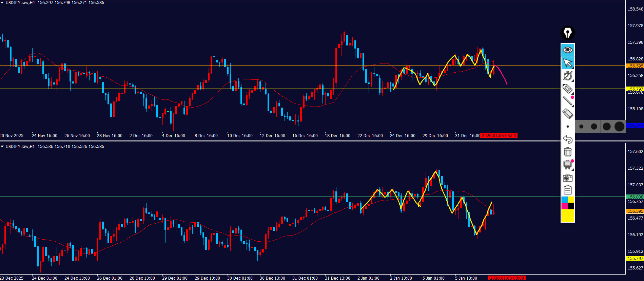Viewport: 644px width, 281px height.
Task: Select the straight line drawing tool
Action: click(567, 101)
